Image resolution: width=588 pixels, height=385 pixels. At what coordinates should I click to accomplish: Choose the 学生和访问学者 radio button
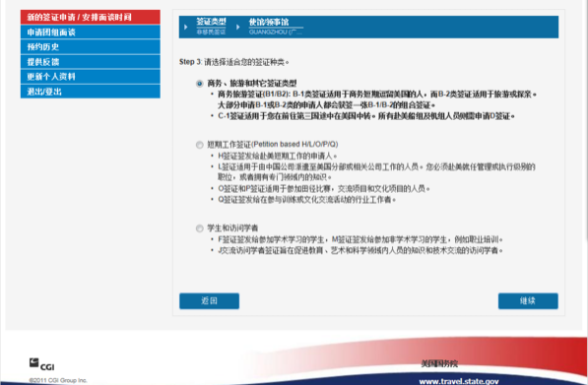(x=200, y=228)
